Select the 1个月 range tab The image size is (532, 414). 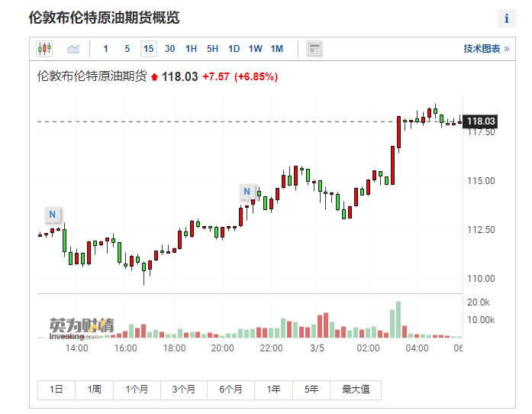136,390
